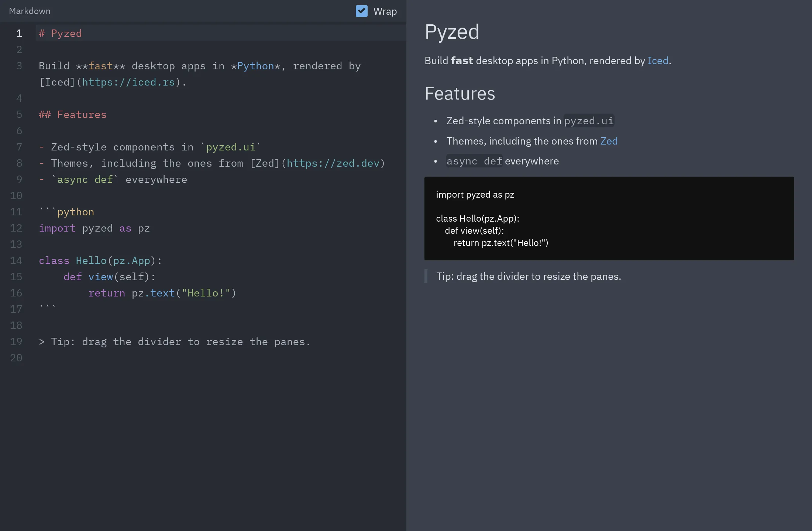Image resolution: width=812 pixels, height=531 pixels.
Task: Click the rendered code block in preview
Action: pyautogui.click(x=609, y=218)
